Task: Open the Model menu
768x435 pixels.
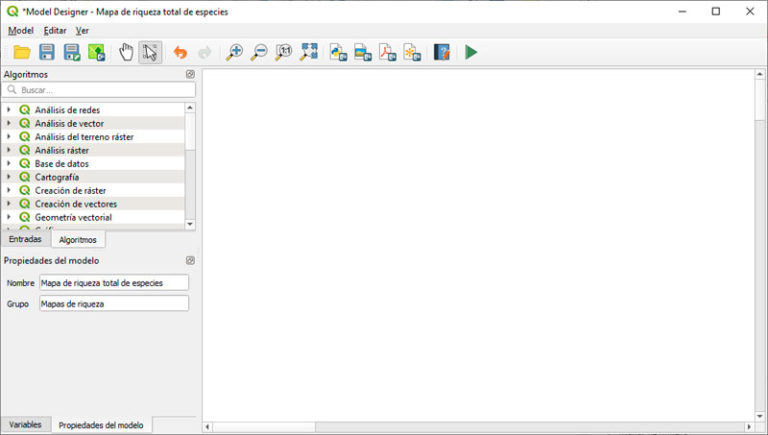Action: click(21, 30)
